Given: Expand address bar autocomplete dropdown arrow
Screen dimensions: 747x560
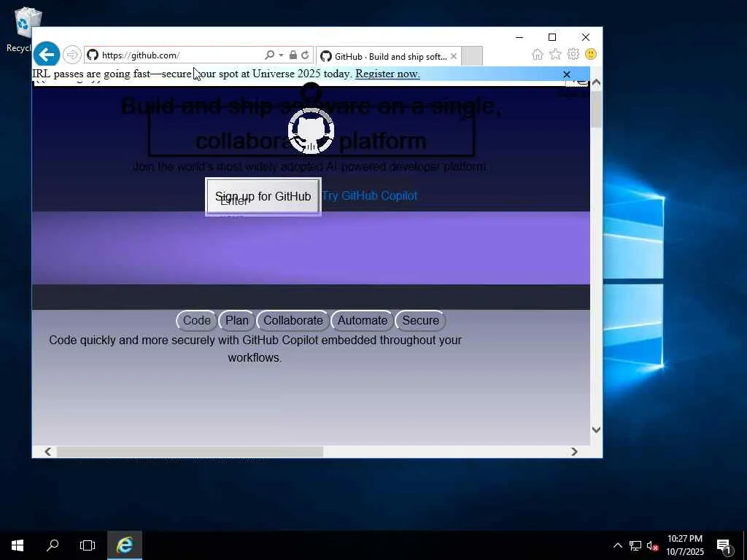Looking at the screenshot, I should 281,55.
